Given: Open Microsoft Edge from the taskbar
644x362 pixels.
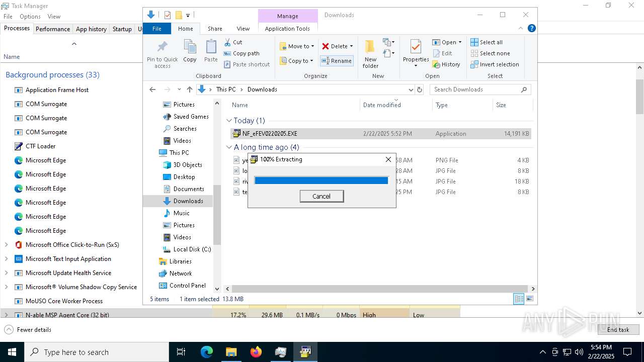Looking at the screenshot, I should (x=207, y=352).
